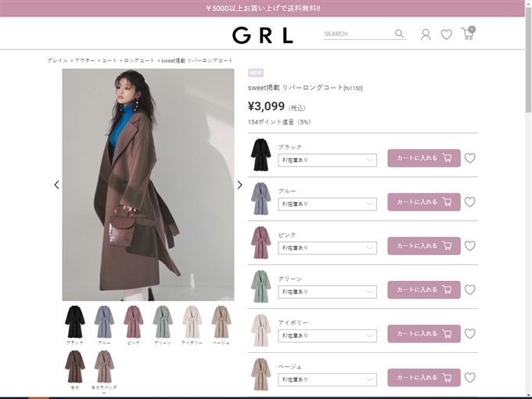Toggle the favorite heart for ピンク coat

pos(470,246)
